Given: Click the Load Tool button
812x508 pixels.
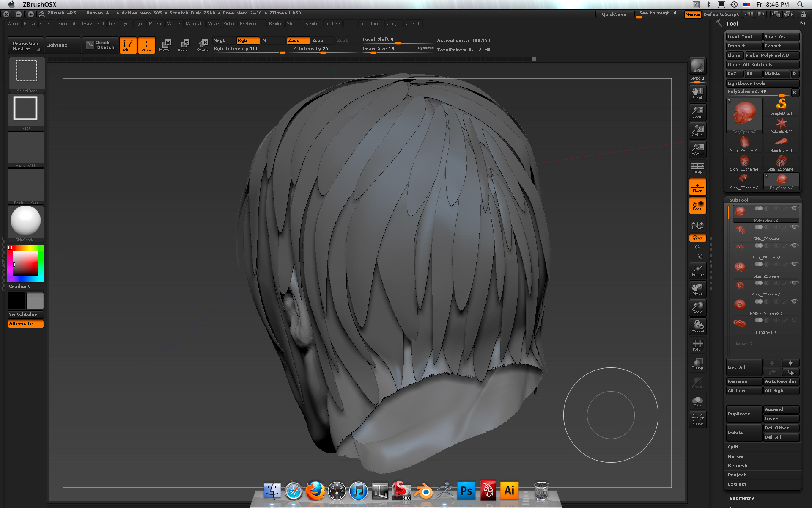Looking at the screenshot, I should click(744, 37).
